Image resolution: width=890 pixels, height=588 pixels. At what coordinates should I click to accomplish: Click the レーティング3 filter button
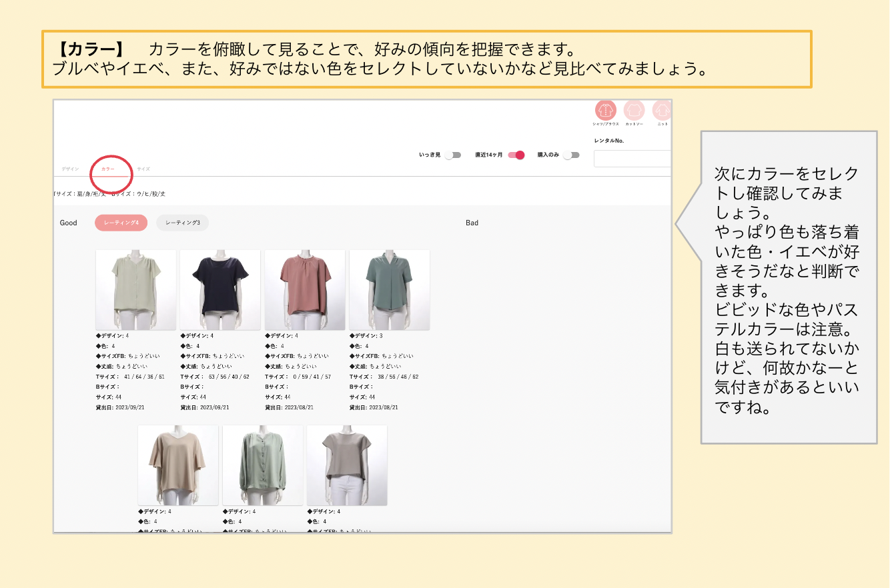click(182, 223)
